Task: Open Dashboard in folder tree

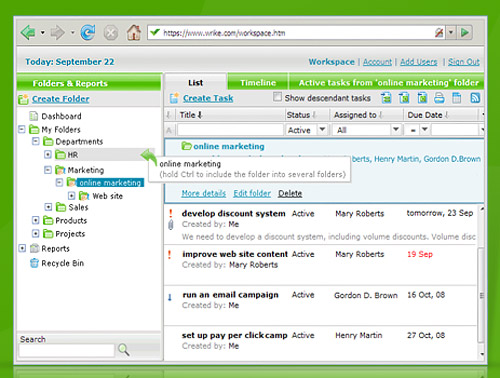Action: click(61, 116)
